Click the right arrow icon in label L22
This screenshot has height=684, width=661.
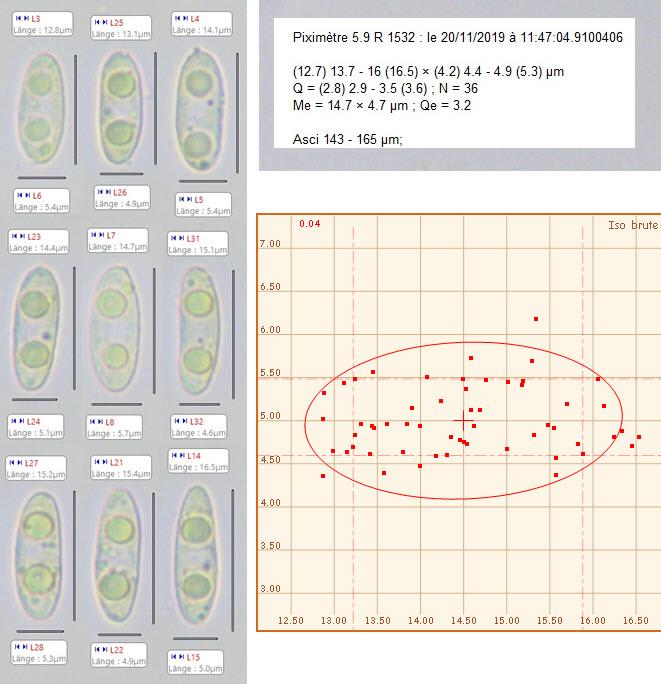click(105, 650)
